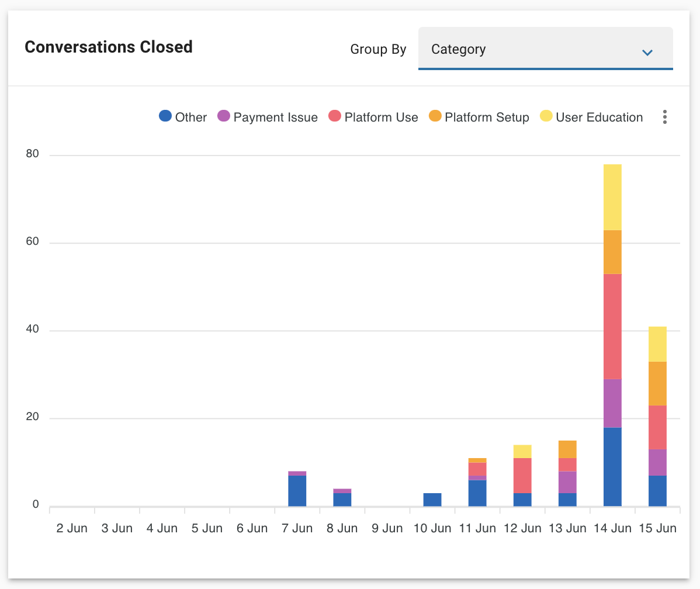
Task: Click the blue Other legend dot
Action: click(x=165, y=117)
